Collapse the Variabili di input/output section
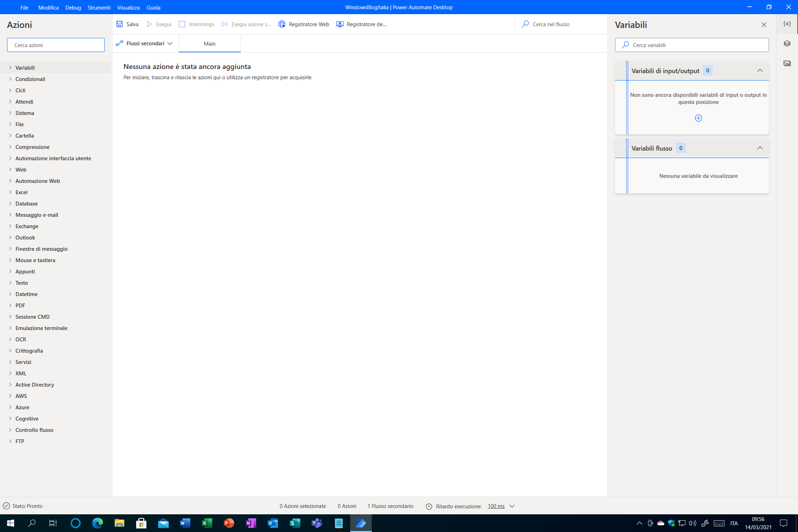The width and height of the screenshot is (798, 532). pos(760,70)
